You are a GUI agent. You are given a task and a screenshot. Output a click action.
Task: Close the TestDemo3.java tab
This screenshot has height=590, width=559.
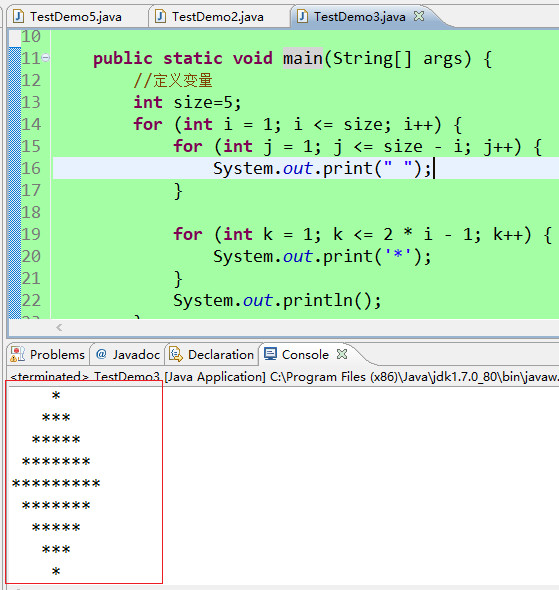coord(419,16)
